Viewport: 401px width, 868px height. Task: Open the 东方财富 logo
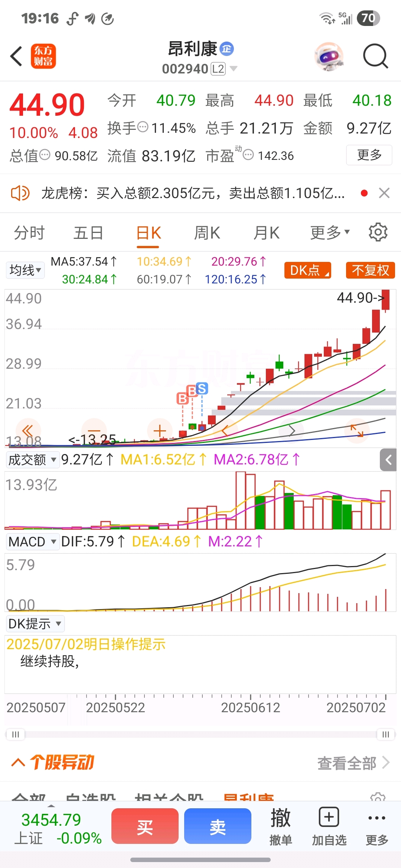pyautogui.click(x=43, y=56)
